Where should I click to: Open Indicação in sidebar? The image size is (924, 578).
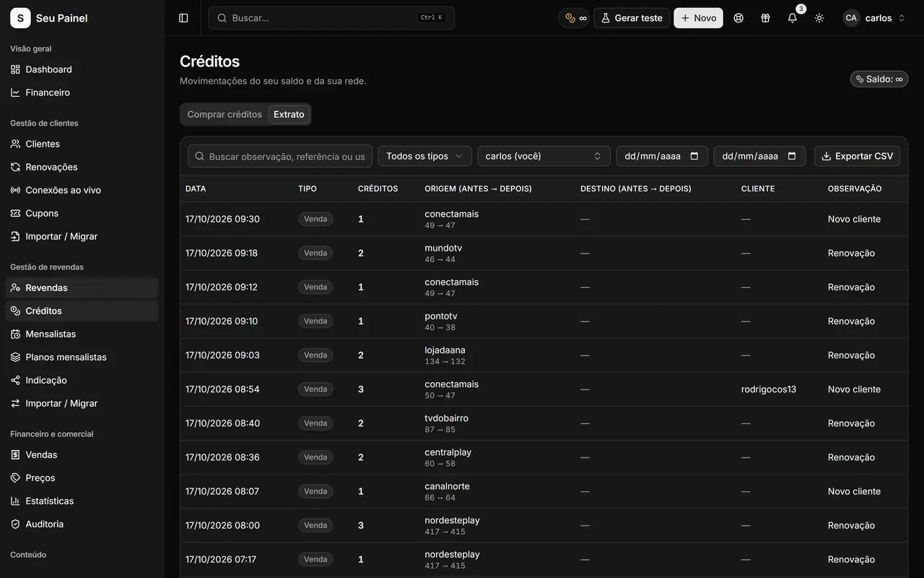[82, 380]
